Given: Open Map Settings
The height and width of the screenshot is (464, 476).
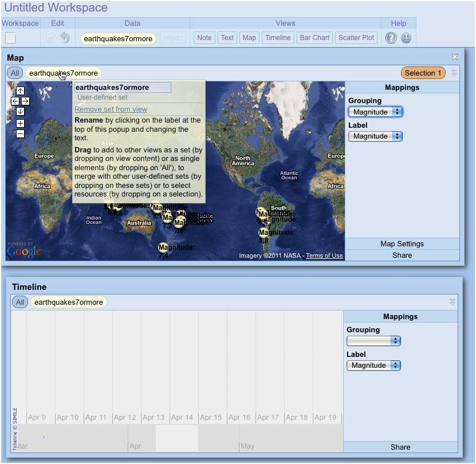Looking at the screenshot, I should tap(402, 244).
